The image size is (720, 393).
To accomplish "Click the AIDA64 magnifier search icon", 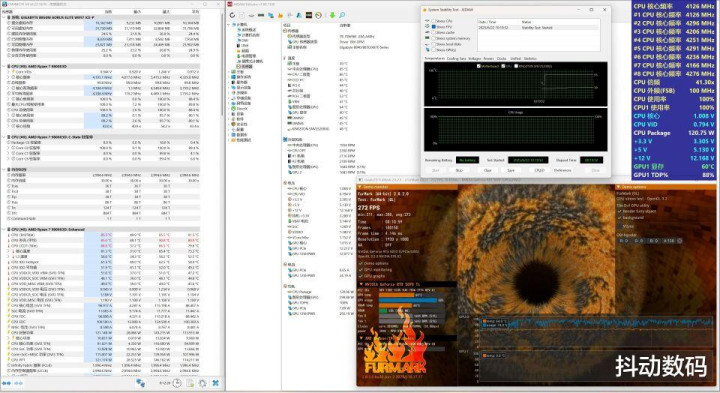I will click(342, 15).
